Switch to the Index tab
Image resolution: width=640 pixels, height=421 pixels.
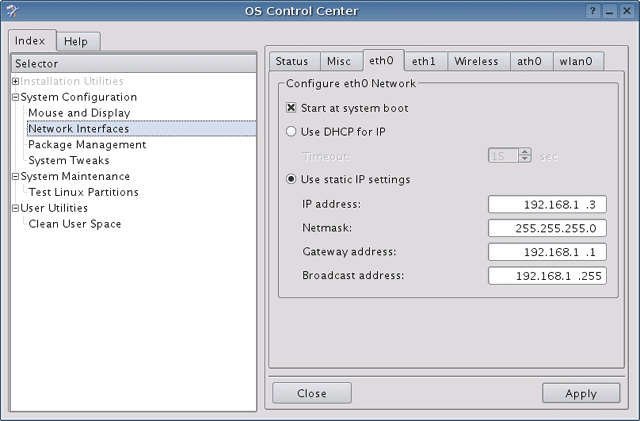[x=32, y=40]
